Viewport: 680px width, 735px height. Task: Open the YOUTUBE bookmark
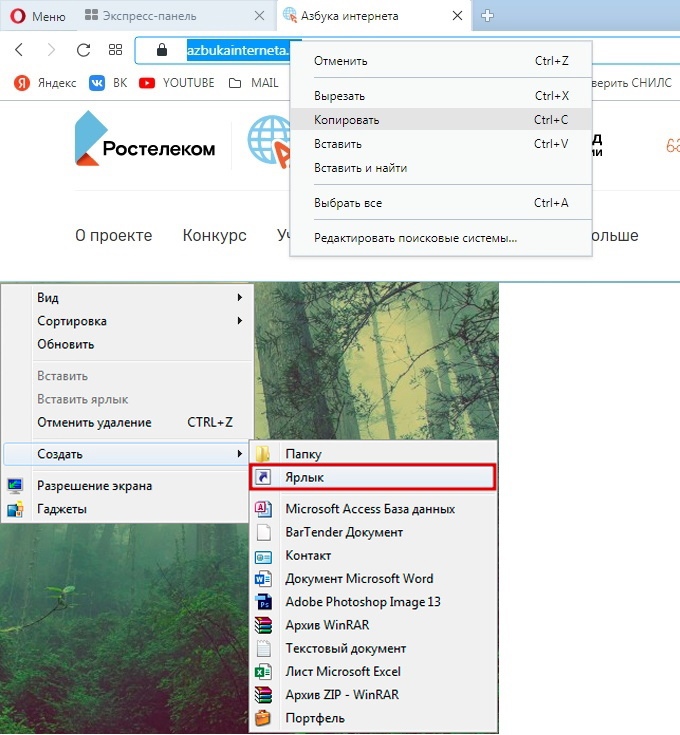[x=177, y=83]
